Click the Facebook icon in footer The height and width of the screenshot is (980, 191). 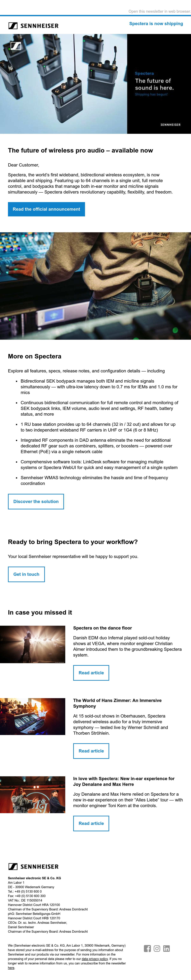click(147, 948)
